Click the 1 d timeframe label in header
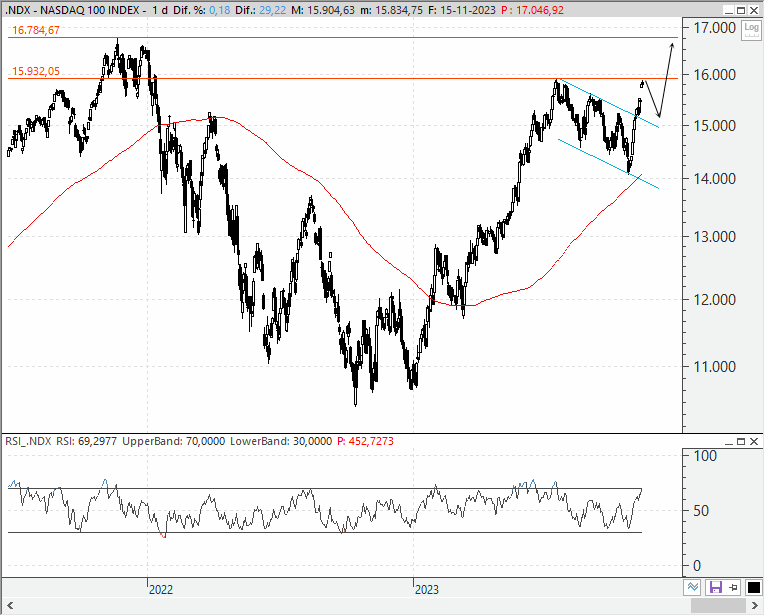 [160, 10]
